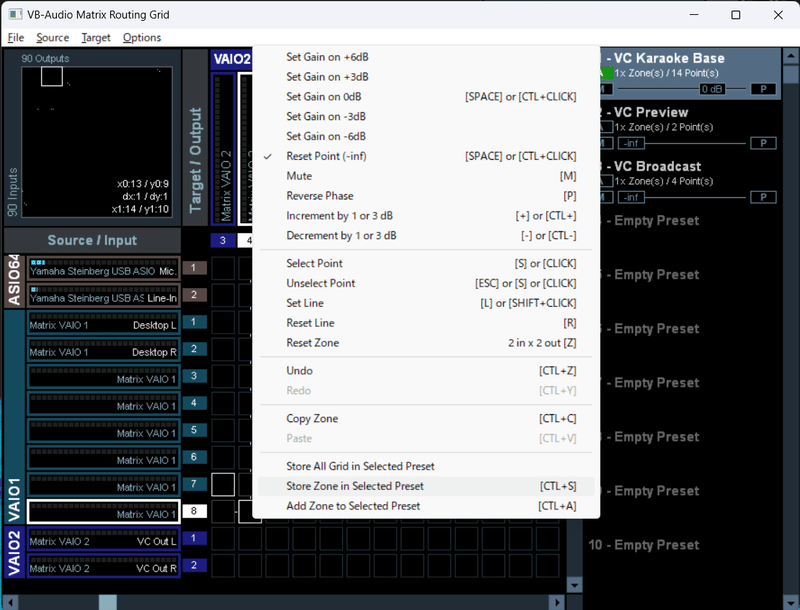800x610 pixels.
Task: Toggle the green active indicator of VC Karaoke Base
Action: (x=607, y=73)
